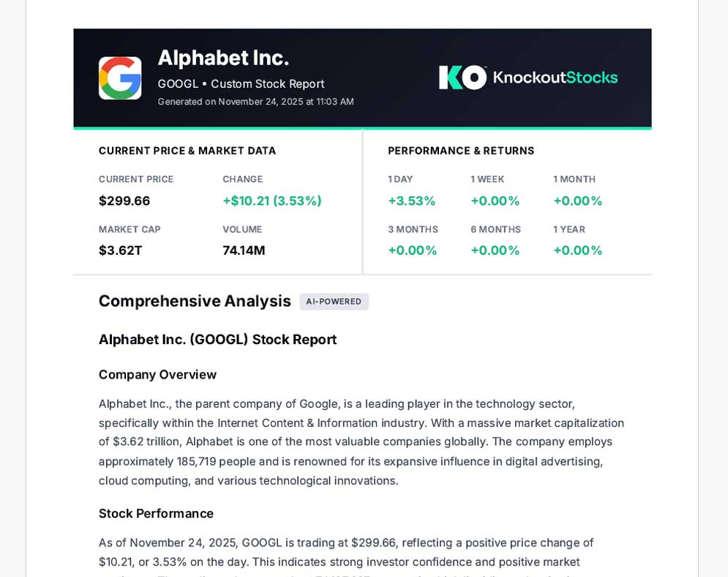This screenshot has width=728, height=577.
Task: Click the 1 Day +3.53% return
Action: tap(411, 201)
